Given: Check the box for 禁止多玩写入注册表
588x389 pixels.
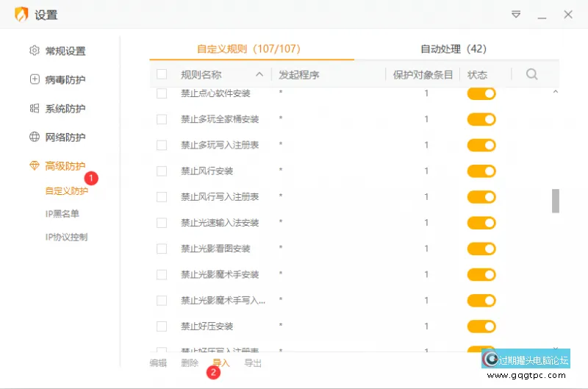Looking at the screenshot, I should (x=162, y=145).
